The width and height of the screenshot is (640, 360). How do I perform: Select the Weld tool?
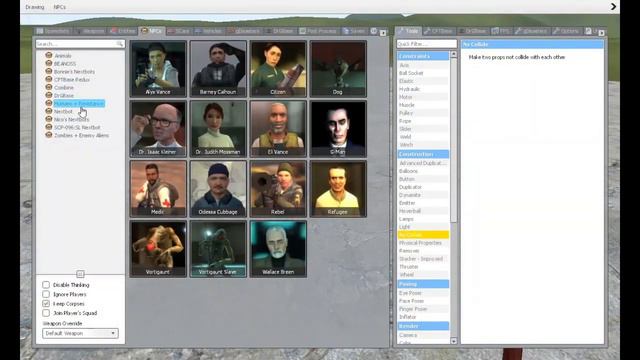click(x=423, y=137)
